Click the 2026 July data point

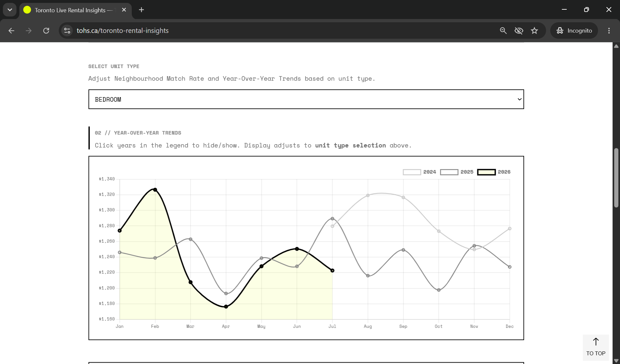point(333,271)
